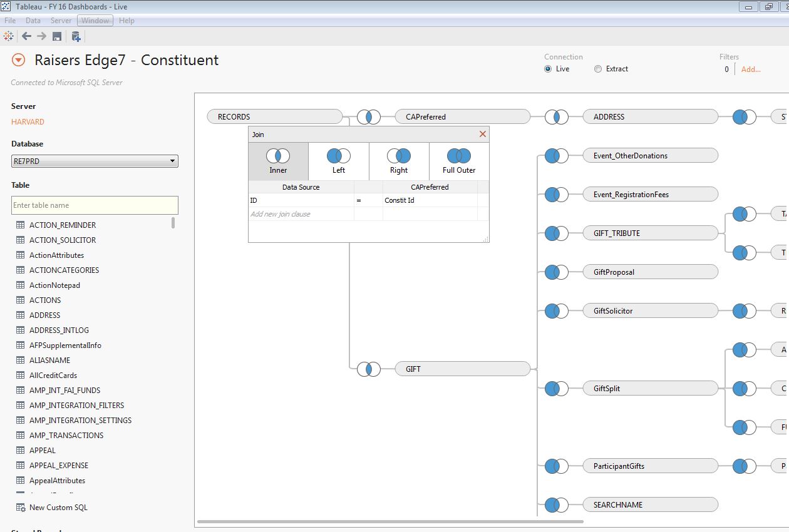789x532 pixels.
Task: Click the join icon right of ParticipantGifts
Action: click(x=745, y=466)
